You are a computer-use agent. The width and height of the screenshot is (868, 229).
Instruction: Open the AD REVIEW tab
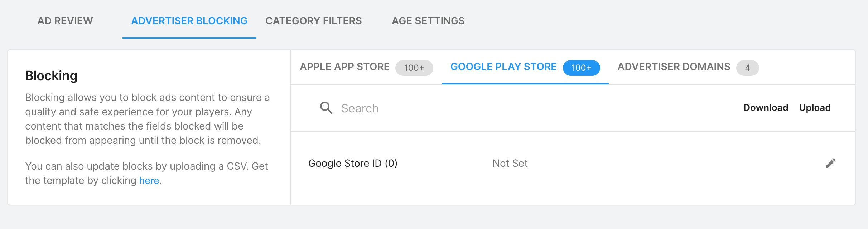(x=65, y=21)
